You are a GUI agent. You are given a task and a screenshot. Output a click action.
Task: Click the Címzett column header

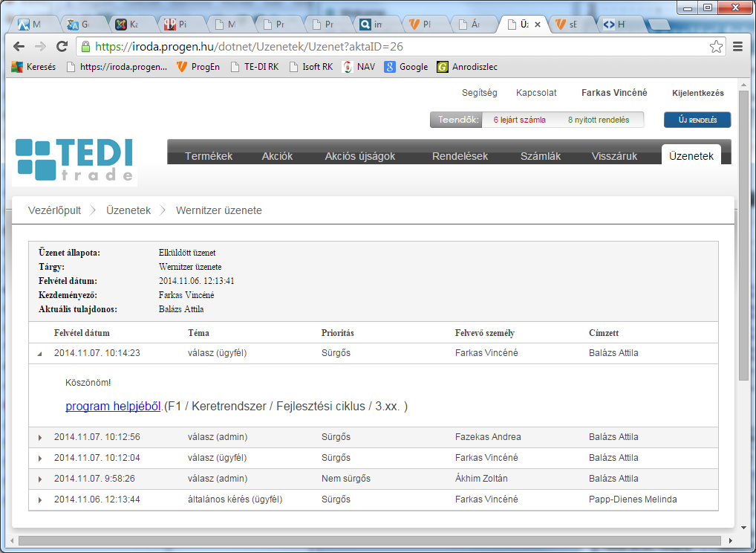point(604,333)
